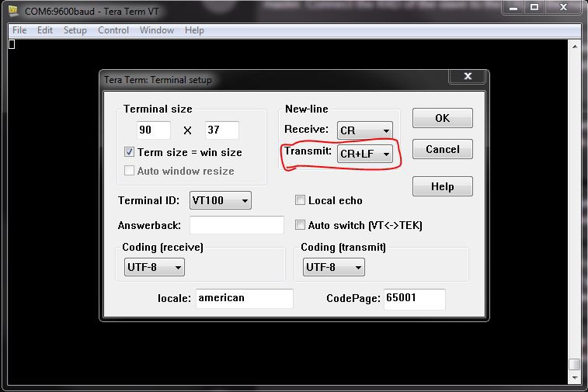Screen dimensions: 588x392
Task: Open the Setup menu
Action: pos(75,30)
